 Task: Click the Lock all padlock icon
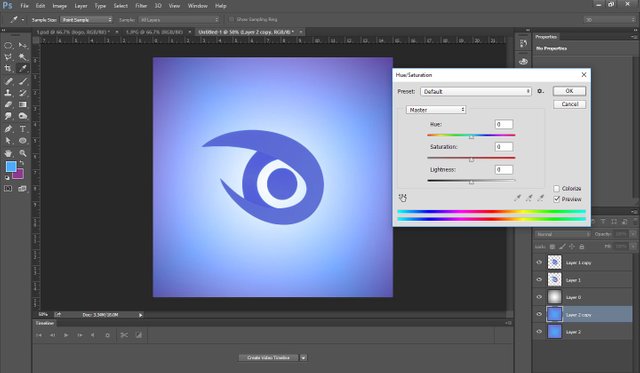pos(582,246)
